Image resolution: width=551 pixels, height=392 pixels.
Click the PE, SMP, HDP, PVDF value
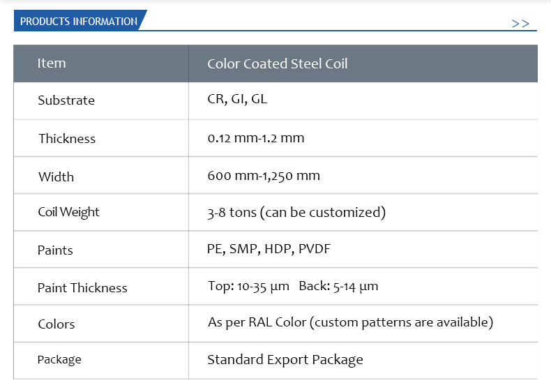pyautogui.click(x=269, y=249)
